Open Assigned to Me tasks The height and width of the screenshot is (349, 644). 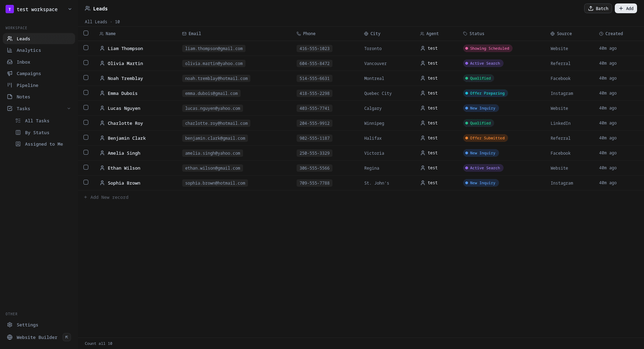pos(43,144)
